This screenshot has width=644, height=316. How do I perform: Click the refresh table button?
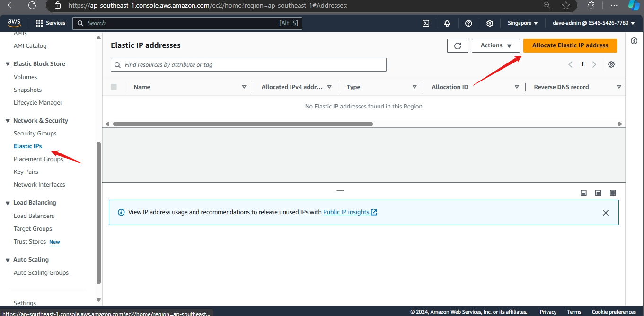point(458,45)
